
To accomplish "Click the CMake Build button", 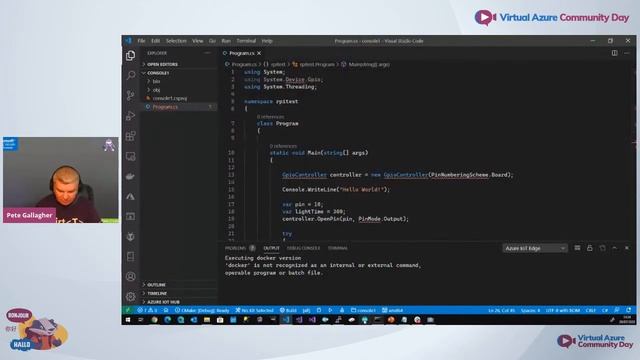I will [288, 310].
